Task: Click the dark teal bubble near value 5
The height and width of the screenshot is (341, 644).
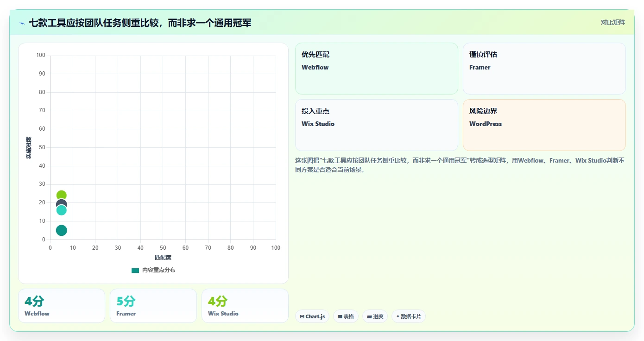Action: [62, 230]
